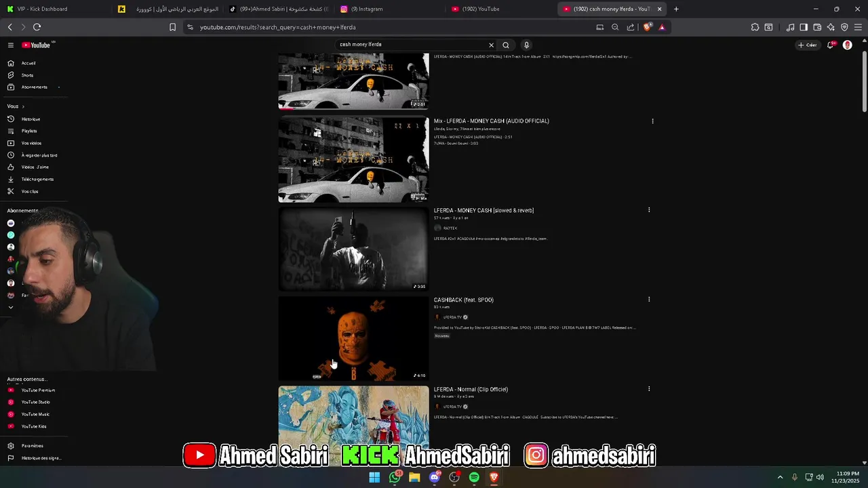Open YouTube Music in the sidebar
This screenshot has height=488, width=868.
point(35,415)
